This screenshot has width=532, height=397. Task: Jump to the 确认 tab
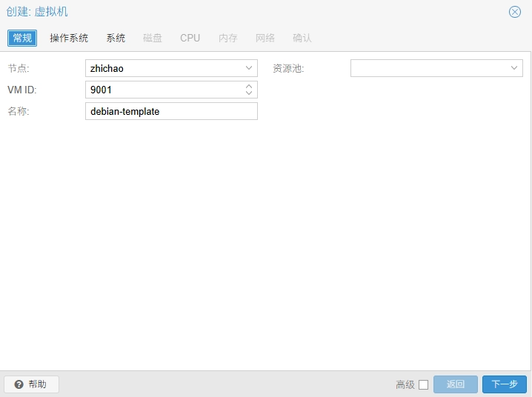(x=302, y=38)
